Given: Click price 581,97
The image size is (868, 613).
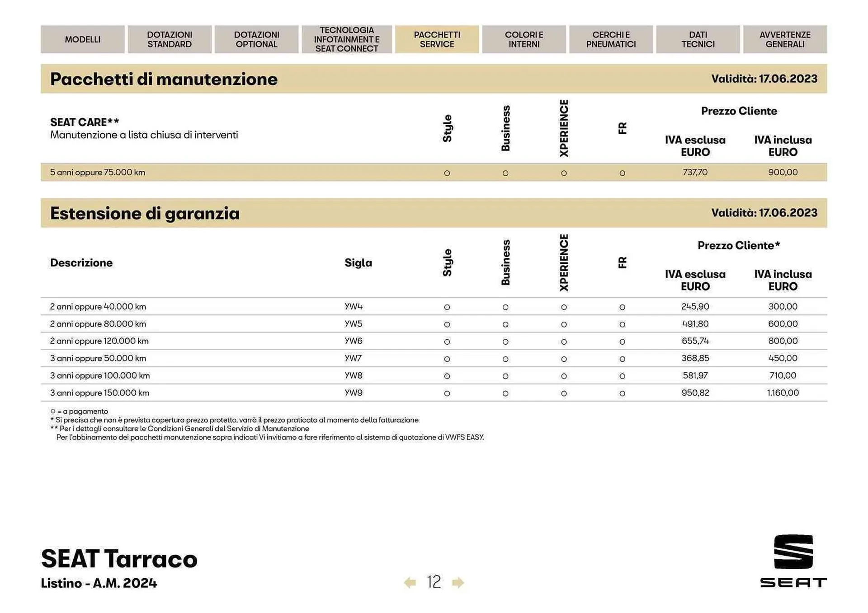Looking at the screenshot, I should coord(695,375).
